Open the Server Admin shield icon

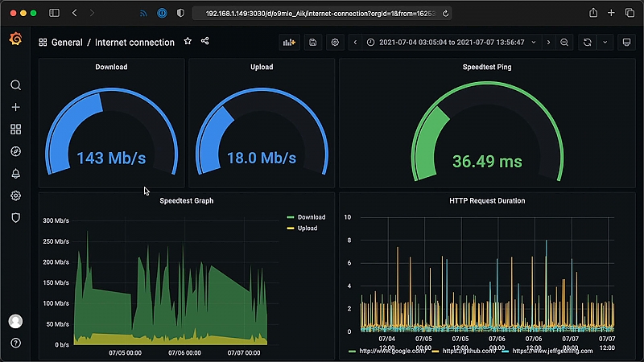(15, 217)
